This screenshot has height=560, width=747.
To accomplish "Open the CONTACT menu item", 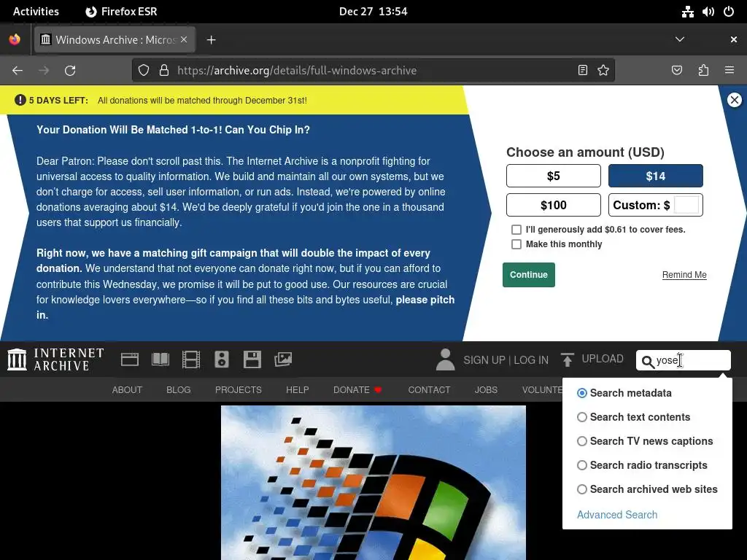I will tap(429, 389).
